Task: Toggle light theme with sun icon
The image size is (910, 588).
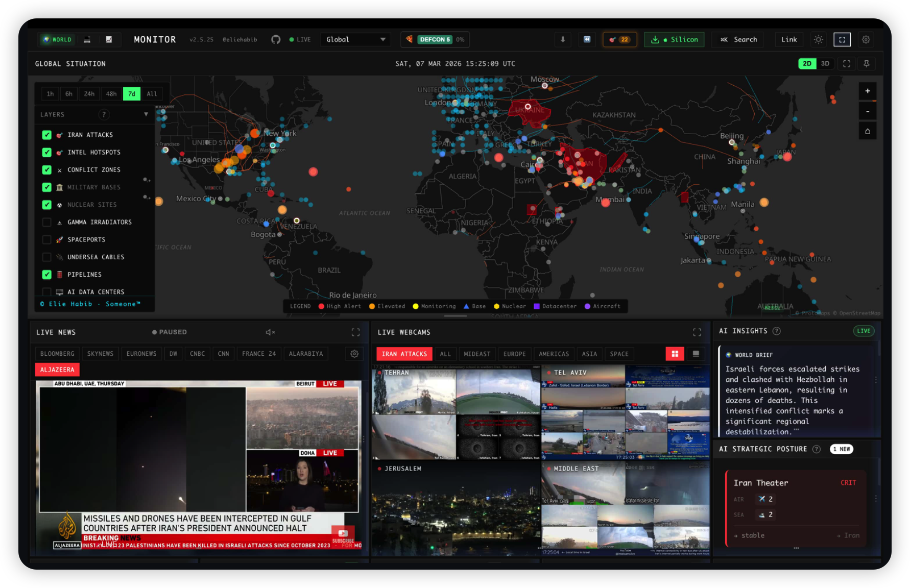Action: 819,39
